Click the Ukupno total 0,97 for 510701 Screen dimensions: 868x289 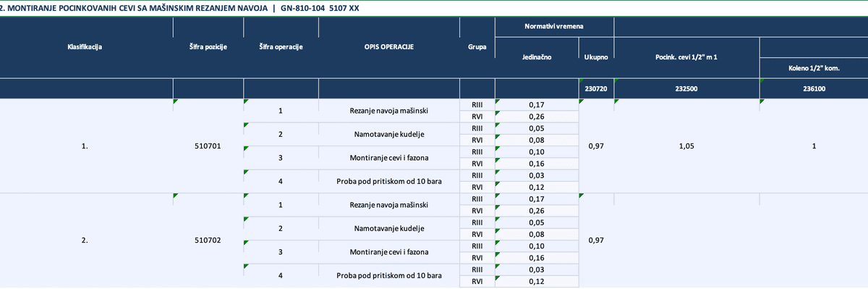[596, 146]
